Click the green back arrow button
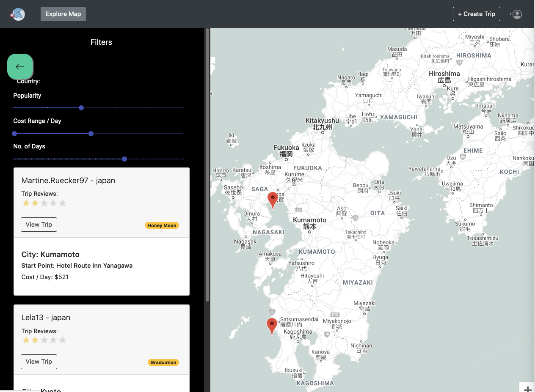This screenshot has width=535, height=392. (x=20, y=66)
